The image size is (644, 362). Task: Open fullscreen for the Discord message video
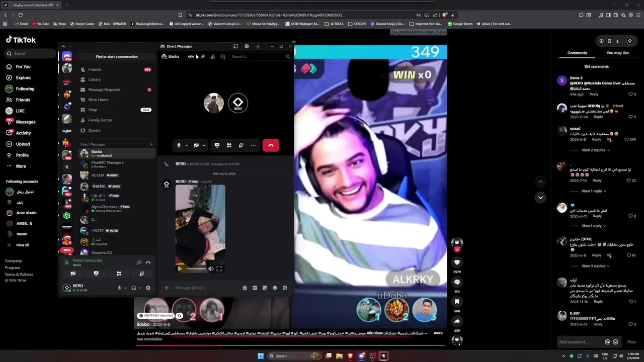tap(219, 269)
